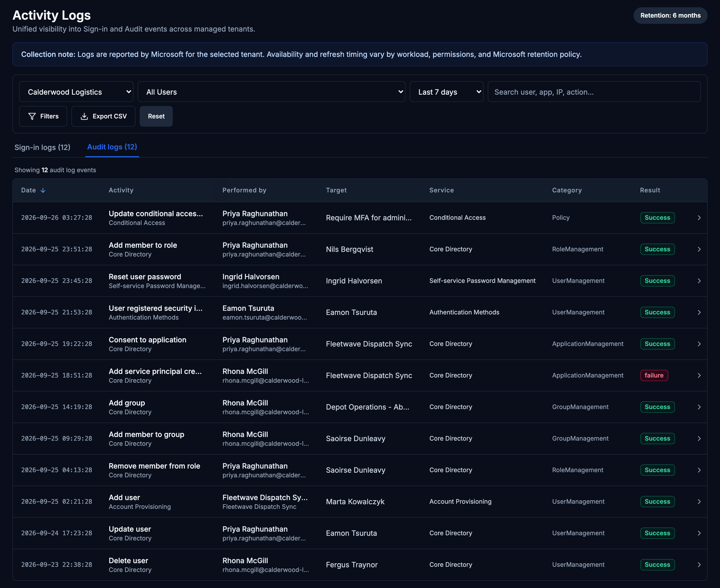Click Self-service Password Management service cell
720x588 pixels.
(x=483, y=281)
